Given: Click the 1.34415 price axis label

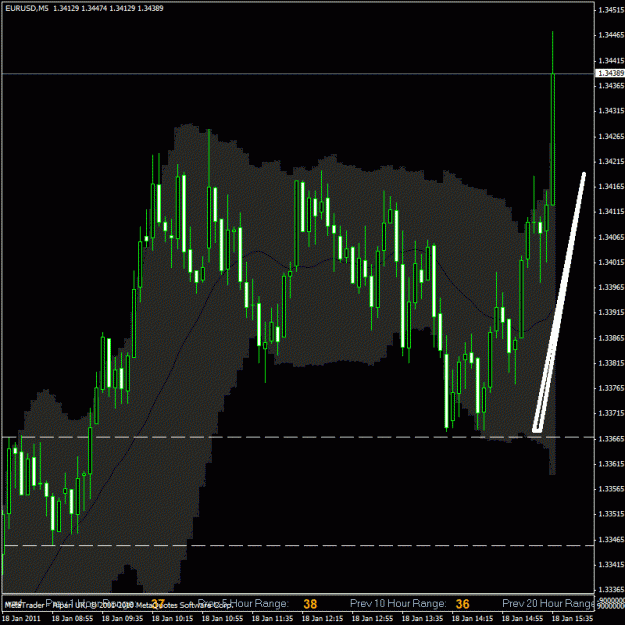Looking at the screenshot, I should (x=611, y=61).
